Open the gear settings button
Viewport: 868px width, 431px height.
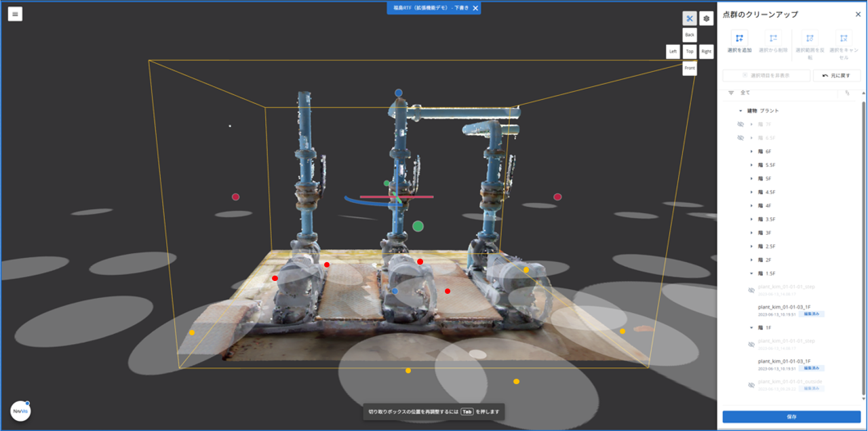706,18
